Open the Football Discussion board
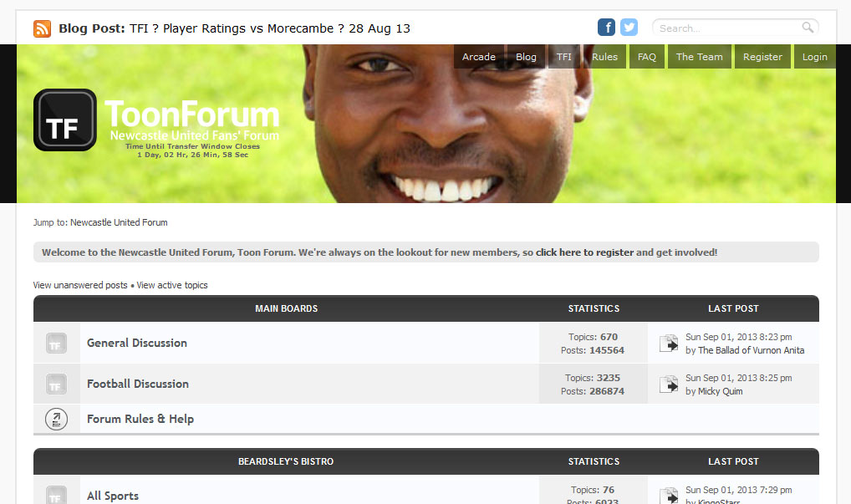The height and width of the screenshot is (504, 851). click(x=138, y=384)
